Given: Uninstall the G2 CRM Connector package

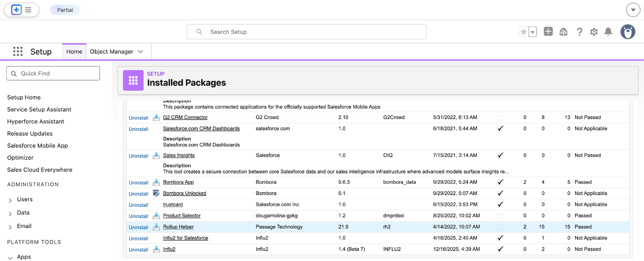Looking at the screenshot, I should pos(138,118).
